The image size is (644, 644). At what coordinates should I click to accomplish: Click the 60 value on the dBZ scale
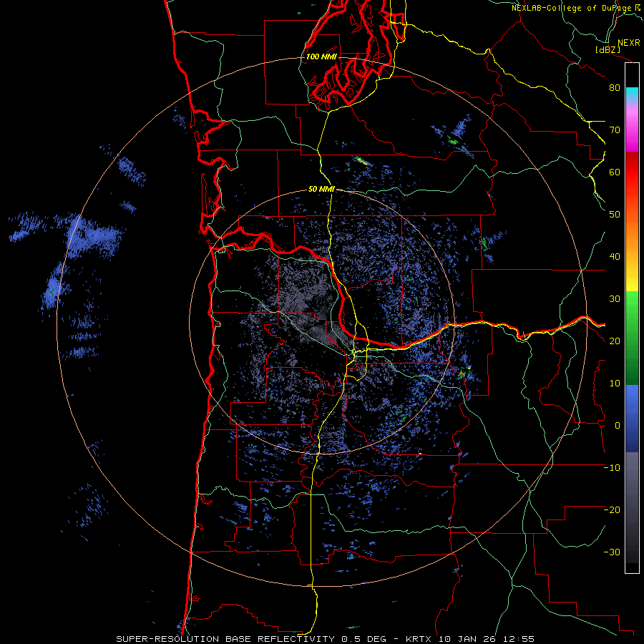(615, 172)
